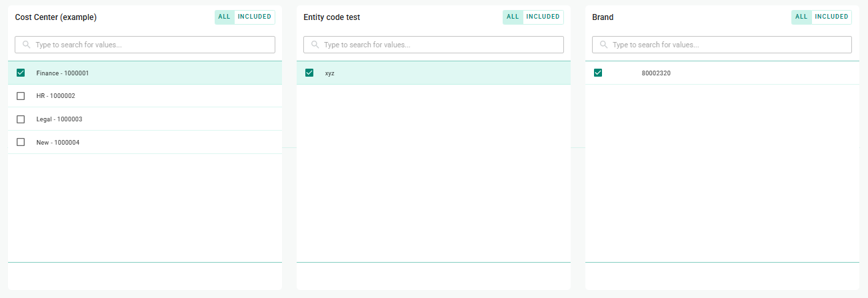This screenshot has width=868, height=298.
Task: Switch Cost Center filter to All
Action: click(224, 17)
